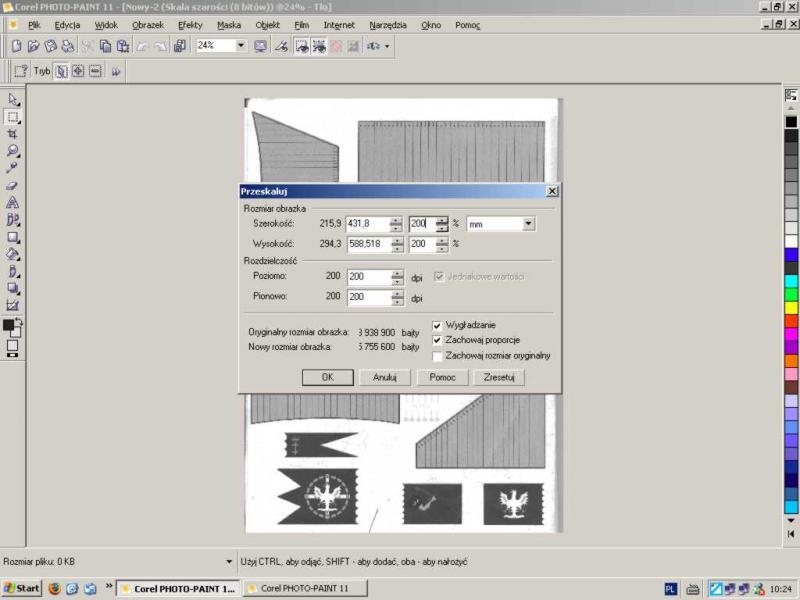
Task: Pick the orange swatch in the color palette
Action: coord(791,361)
